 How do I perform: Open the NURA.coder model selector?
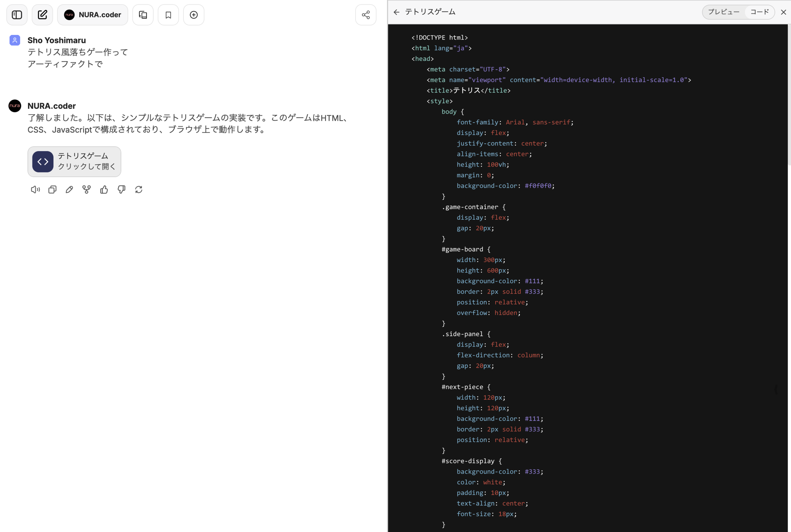tap(93, 15)
